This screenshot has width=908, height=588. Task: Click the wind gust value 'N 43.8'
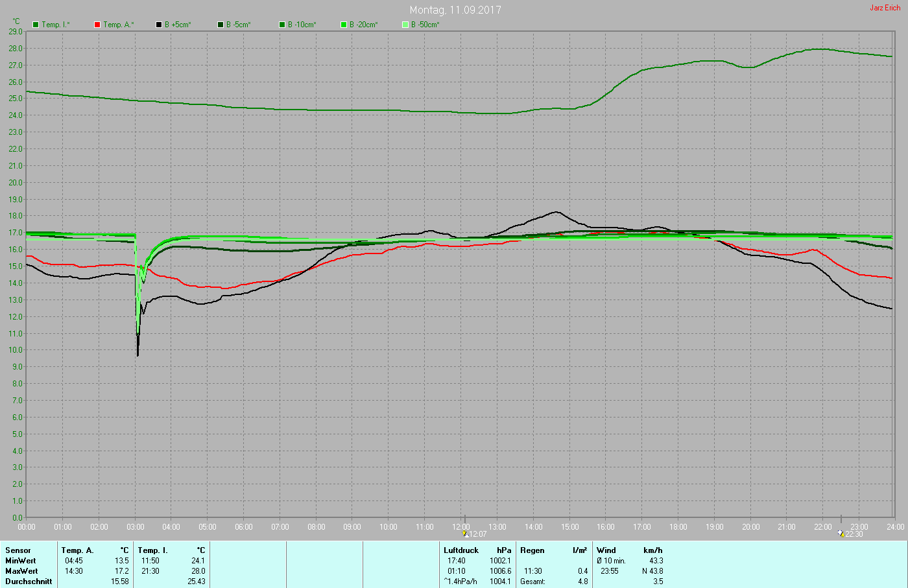click(x=652, y=571)
